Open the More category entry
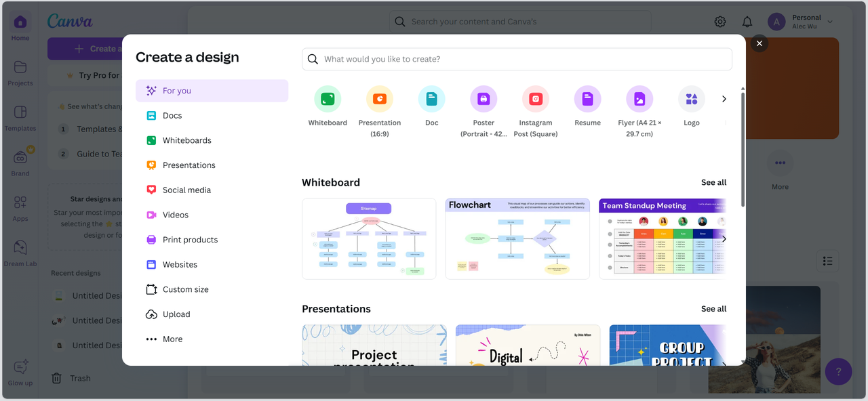Screen dimensions: 868x401 pyautogui.click(x=212, y=339)
